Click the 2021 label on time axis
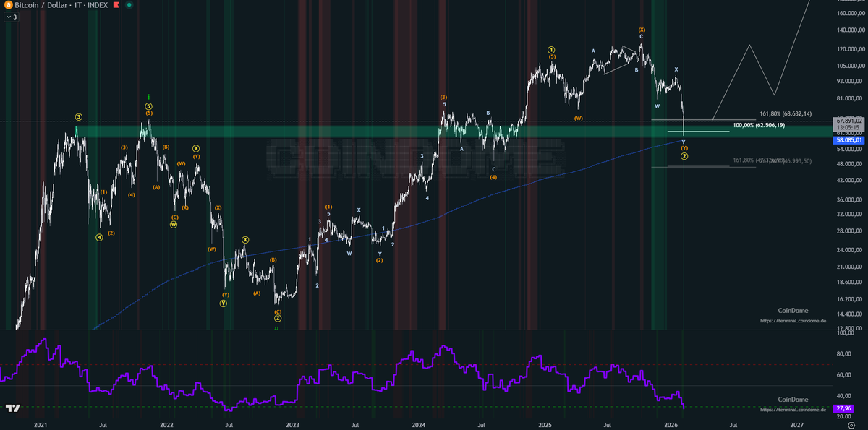 tap(41, 424)
